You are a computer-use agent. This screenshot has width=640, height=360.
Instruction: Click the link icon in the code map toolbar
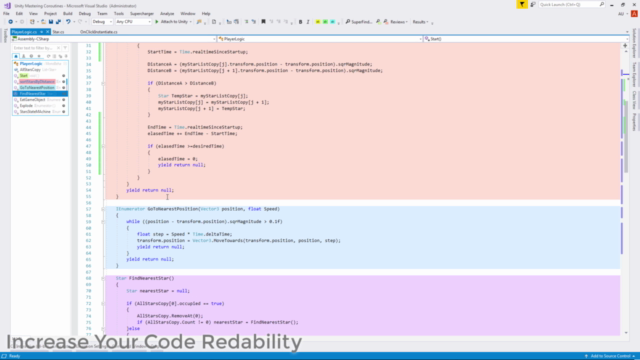pyautogui.click(x=60, y=56)
